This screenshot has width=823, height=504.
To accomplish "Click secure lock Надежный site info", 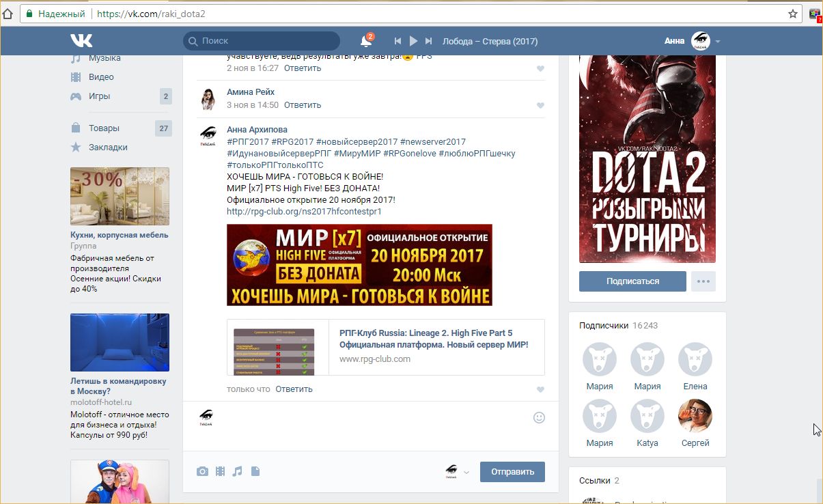I will coord(56,14).
